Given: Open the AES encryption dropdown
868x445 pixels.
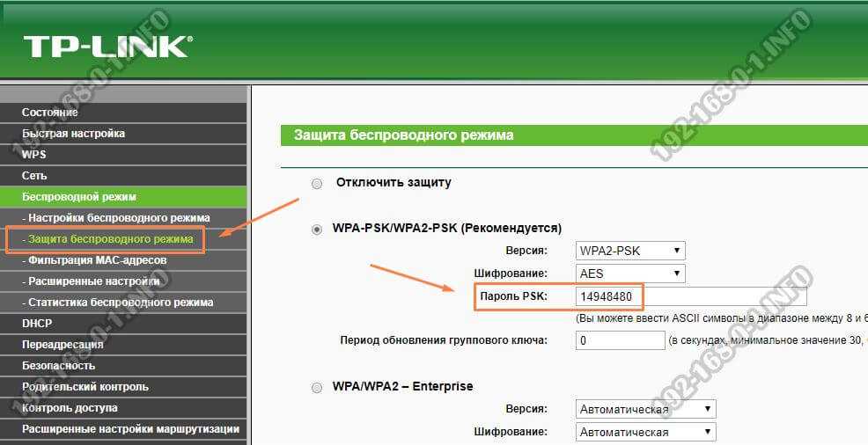Looking at the screenshot, I should click(x=630, y=274).
